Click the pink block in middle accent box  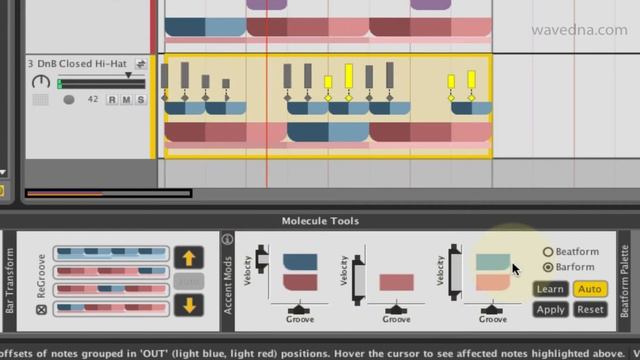396,282
